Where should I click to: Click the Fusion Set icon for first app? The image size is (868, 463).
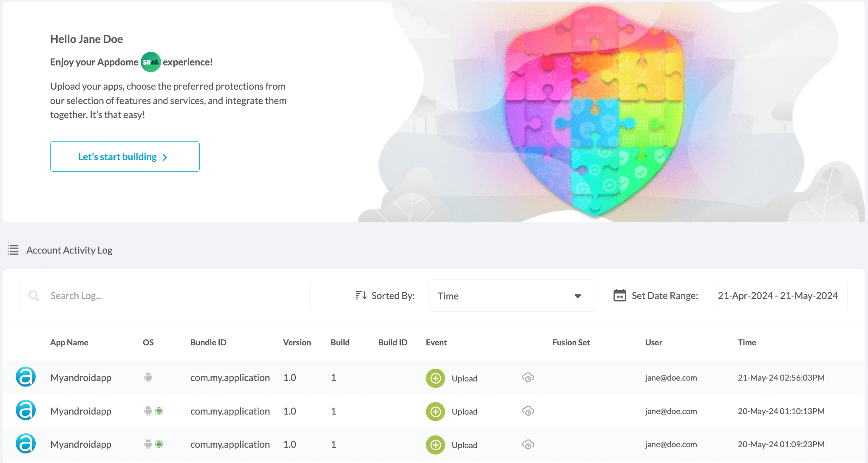coord(528,377)
